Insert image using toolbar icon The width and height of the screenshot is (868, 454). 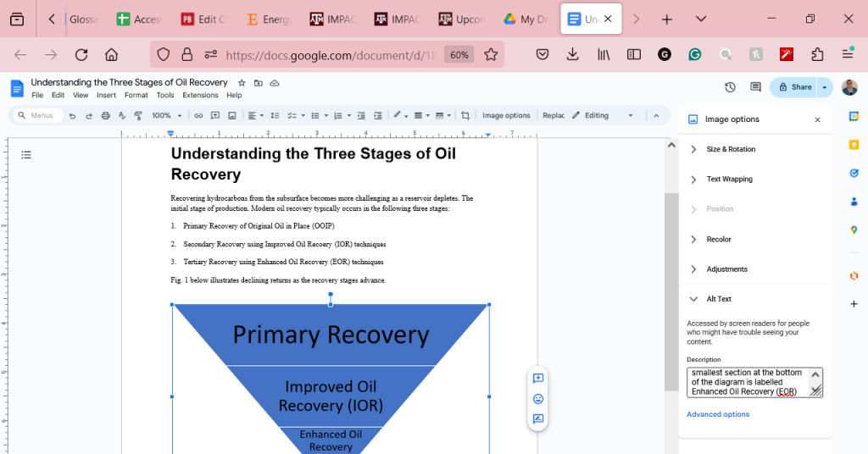[x=232, y=115]
